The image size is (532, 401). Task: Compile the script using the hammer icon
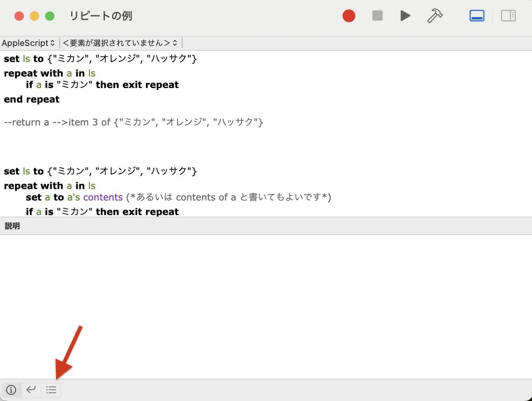coord(434,16)
